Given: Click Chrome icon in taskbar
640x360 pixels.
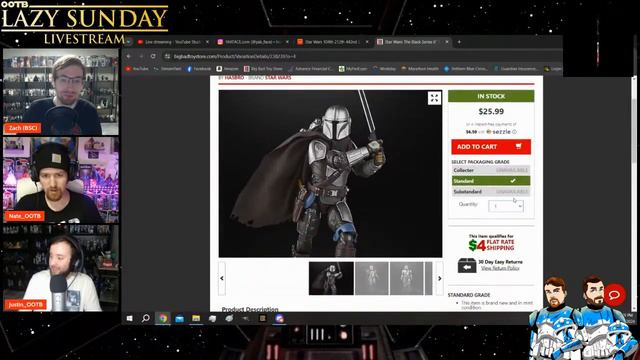Looking at the screenshot, I should point(162,318).
